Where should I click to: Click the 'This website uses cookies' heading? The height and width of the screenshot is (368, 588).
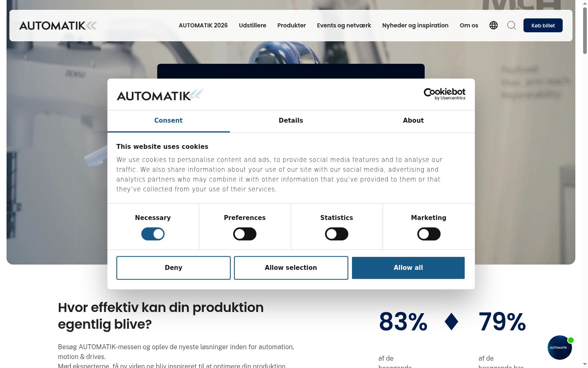(162, 146)
